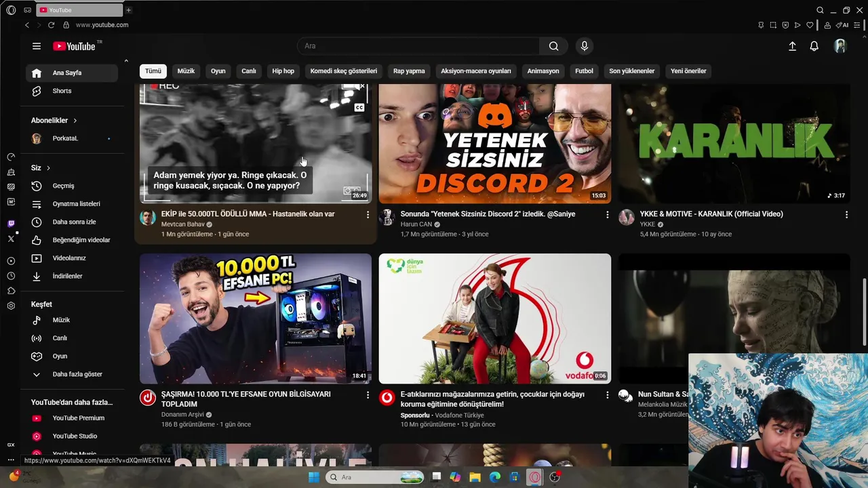This screenshot has width=868, height=488.
Task: Reload the page with the refresh icon
Action: (x=51, y=25)
